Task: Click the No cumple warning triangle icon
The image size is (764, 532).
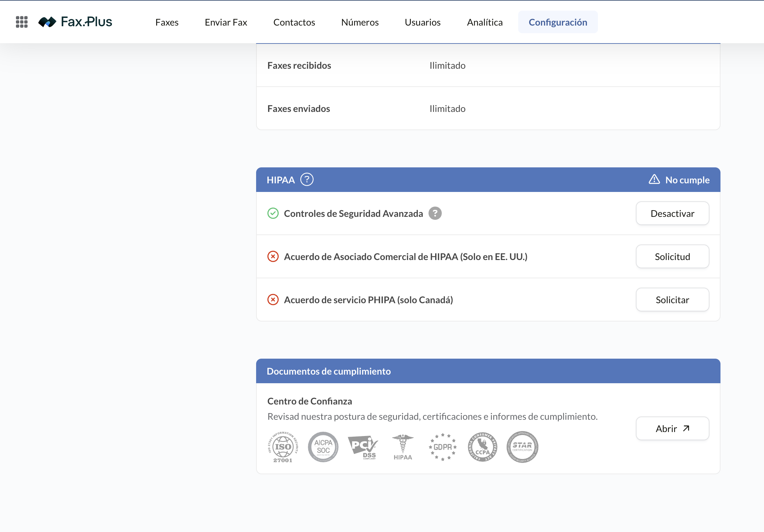Action: pos(654,179)
